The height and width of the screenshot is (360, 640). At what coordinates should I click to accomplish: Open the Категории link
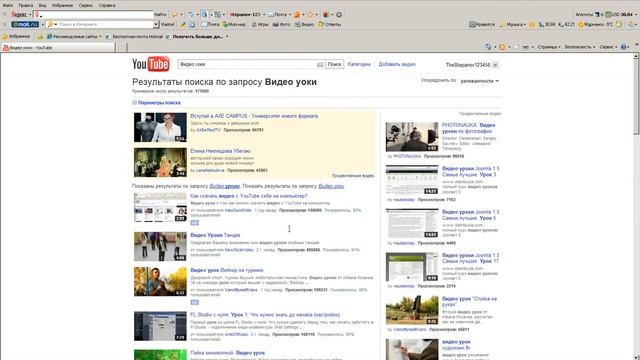click(359, 64)
